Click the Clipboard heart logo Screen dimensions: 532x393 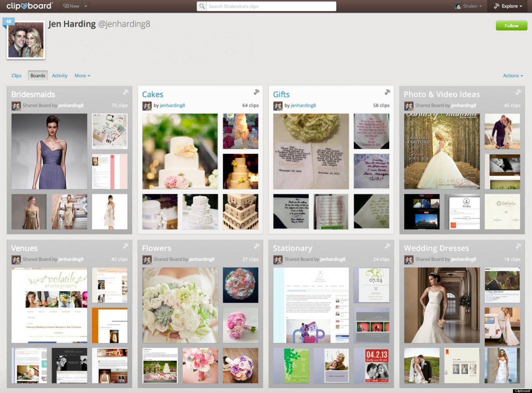(x=29, y=6)
